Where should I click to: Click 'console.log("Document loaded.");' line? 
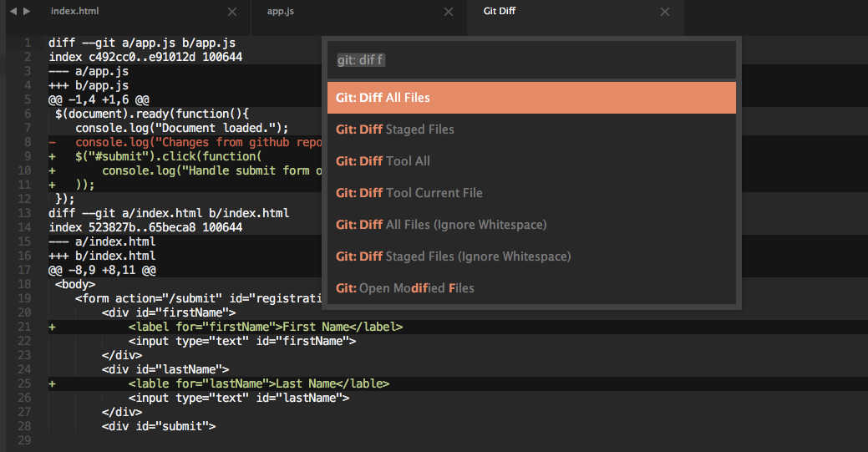[x=182, y=128]
